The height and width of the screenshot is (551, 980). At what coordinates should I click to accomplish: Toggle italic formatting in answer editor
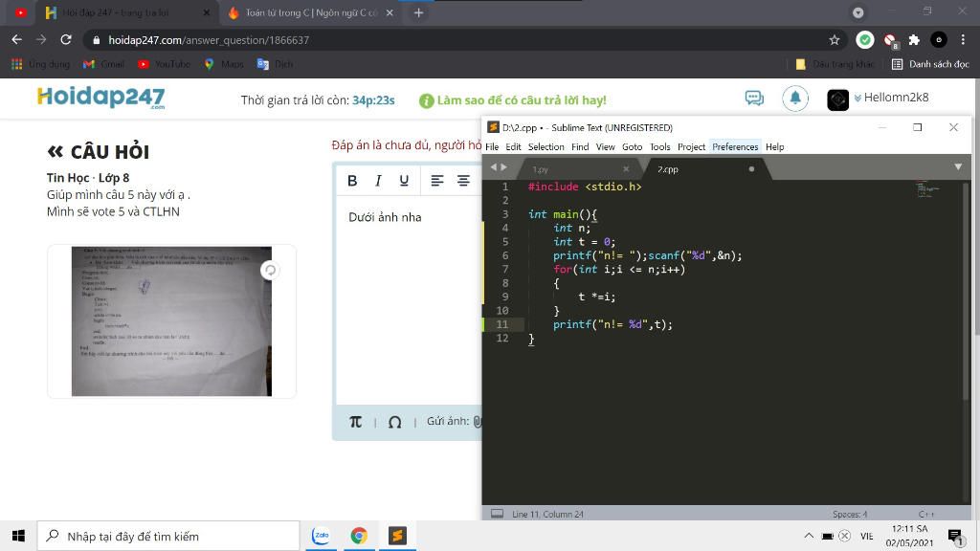pyautogui.click(x=378, y=181)
